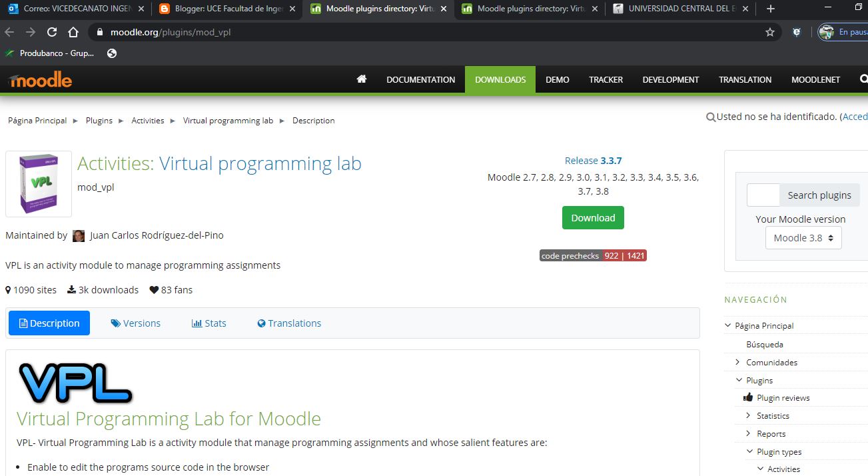Click the home icon in the Moodle navbar
Image resolution: width=868 pixels, height=476 pixels.
361,79
